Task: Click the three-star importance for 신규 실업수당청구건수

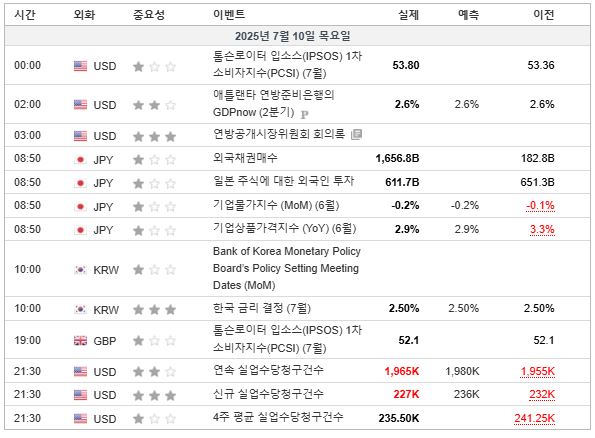Action: pos(154,395)
